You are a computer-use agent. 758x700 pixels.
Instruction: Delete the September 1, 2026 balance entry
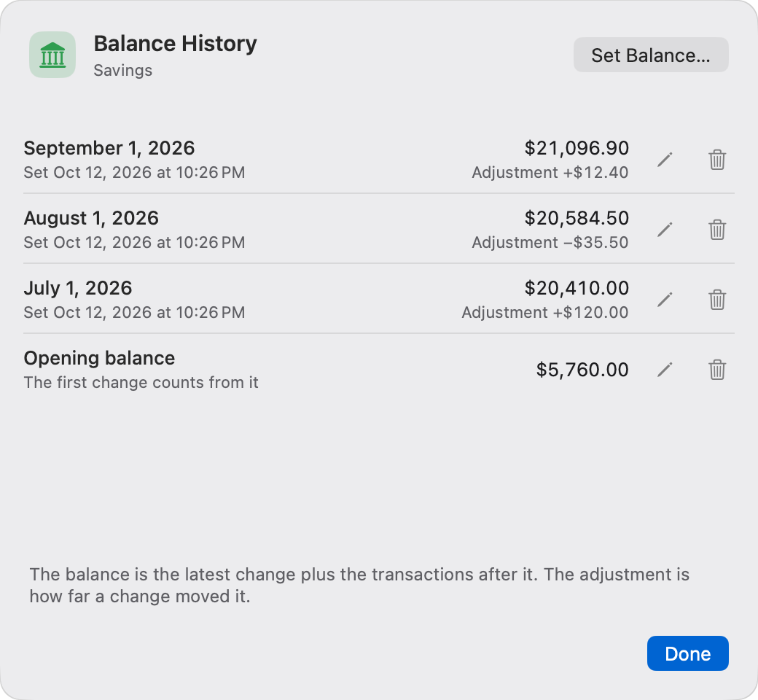[717, 160]
